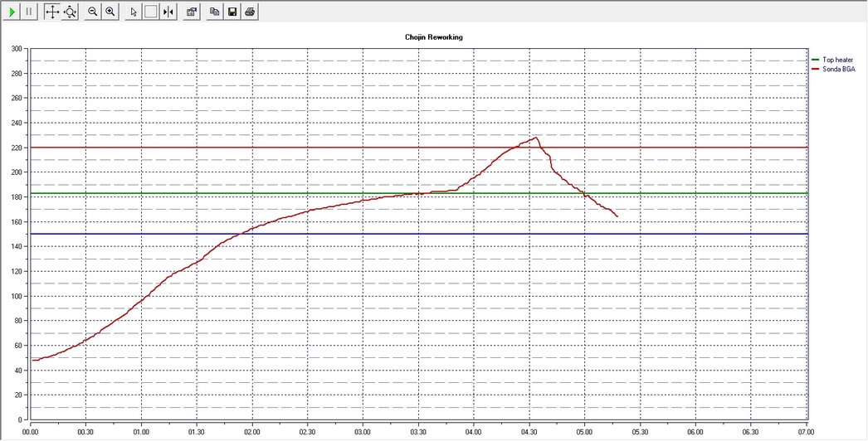Screen dimensions: 868x441
Task: Click the red Sonda BGA legend line
Action: click(x=815, y=69)
